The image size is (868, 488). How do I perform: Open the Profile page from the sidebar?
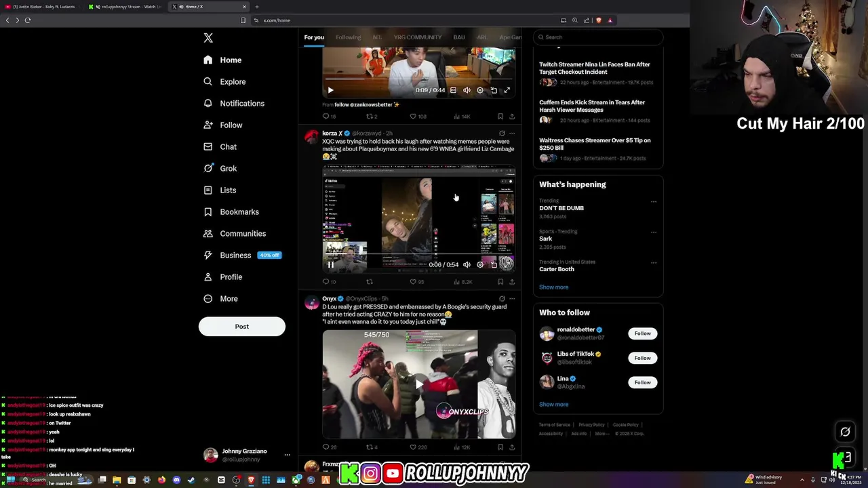click(x=222, y=277)
